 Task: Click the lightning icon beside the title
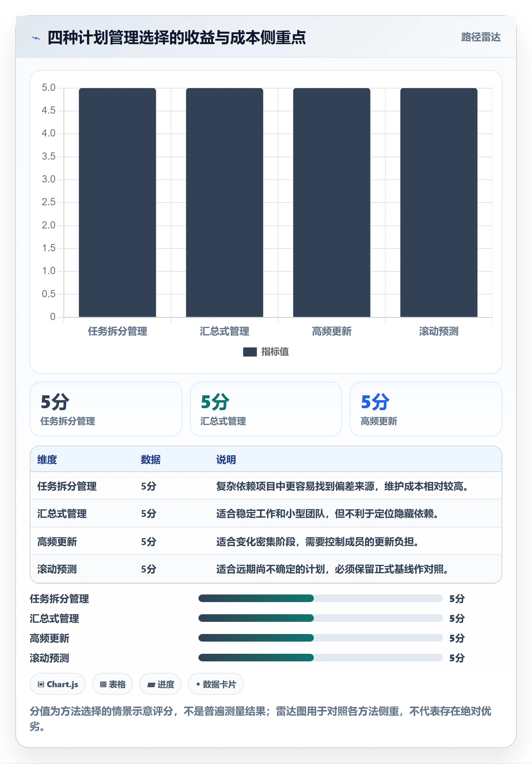tap(36, 38)
